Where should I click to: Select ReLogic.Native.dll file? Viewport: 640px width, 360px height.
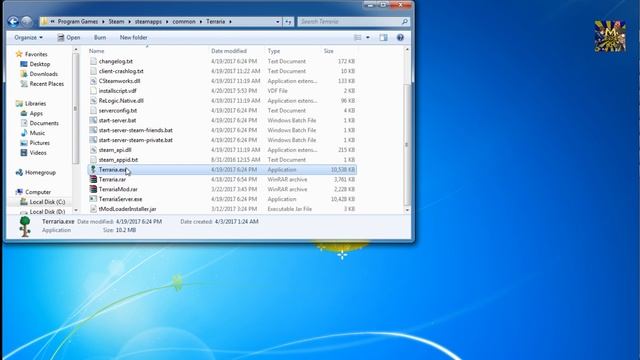[121, 100]
